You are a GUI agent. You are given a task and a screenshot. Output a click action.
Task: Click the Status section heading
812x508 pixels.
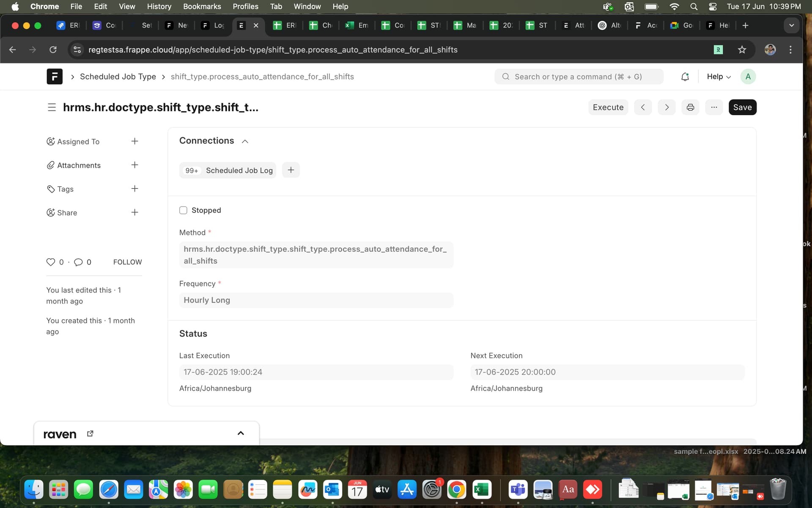[x=193, y=334]
